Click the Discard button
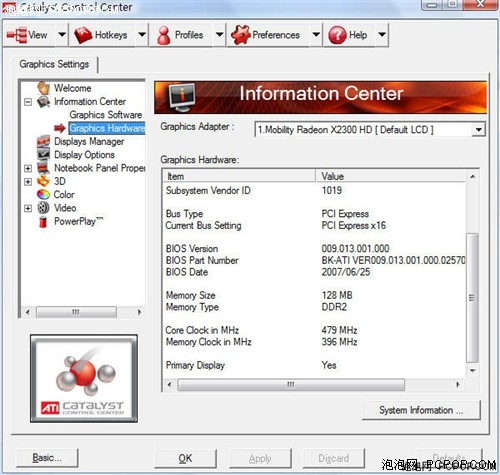This screenshot has height=475, width=500. [x=334, y=459]
